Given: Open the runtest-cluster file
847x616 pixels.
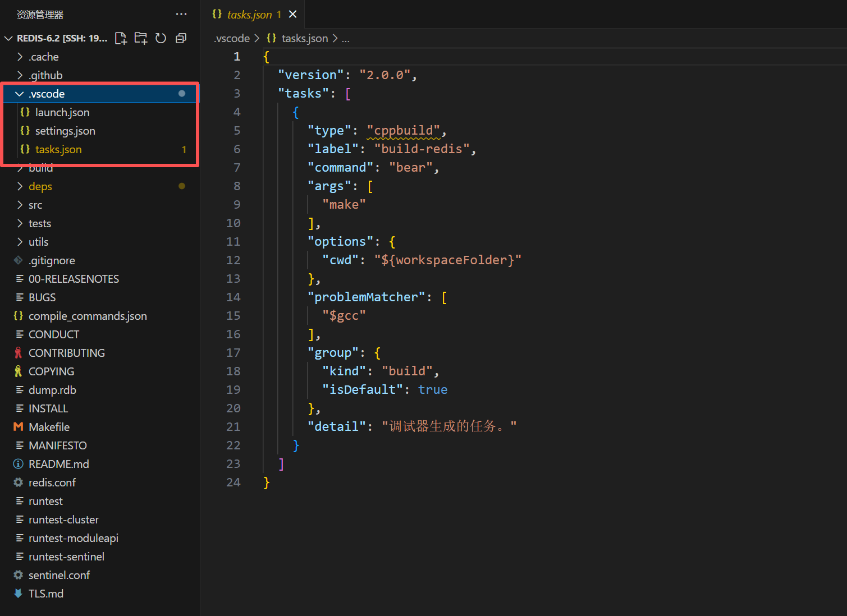Looking at the screenshot, I should tap(100, 520).
